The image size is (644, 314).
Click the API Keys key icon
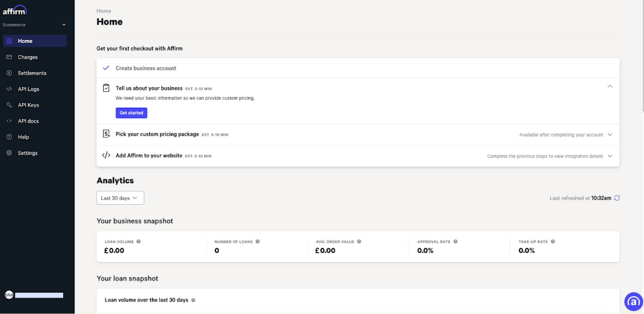click(x=9, y=105)
